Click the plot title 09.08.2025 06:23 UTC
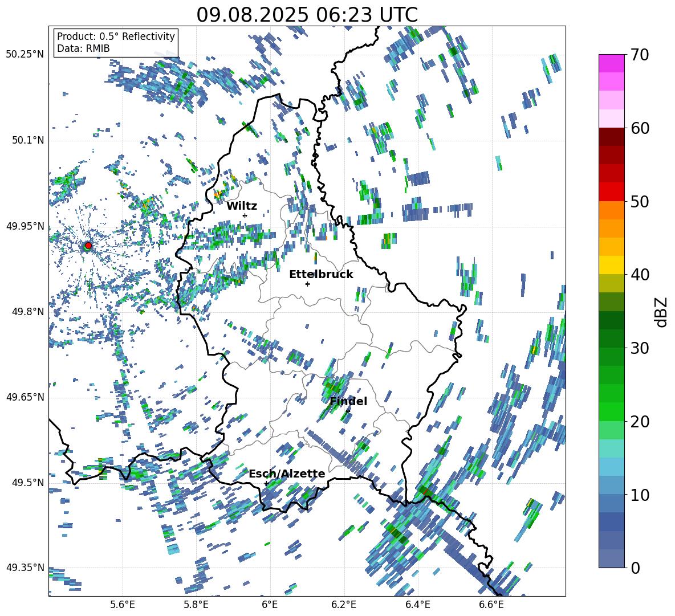Image resolution: width=675 pixels, height=616 pixels. (307, 15)
